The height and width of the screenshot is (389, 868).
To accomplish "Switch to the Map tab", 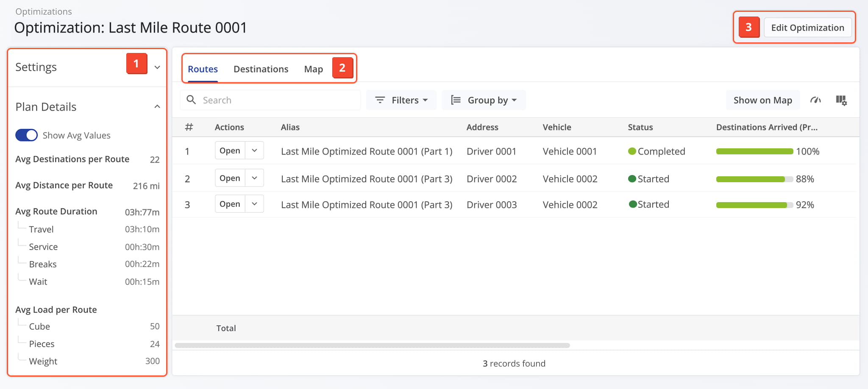I will point(313,69).
